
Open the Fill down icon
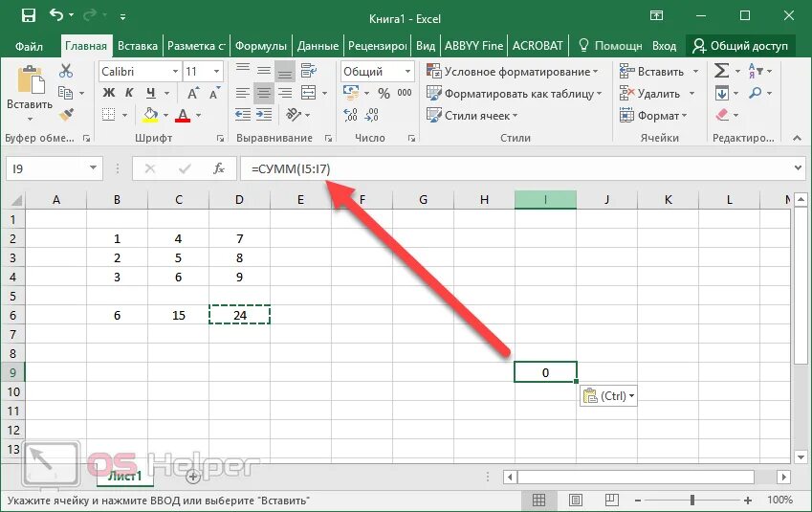[721, 93]
